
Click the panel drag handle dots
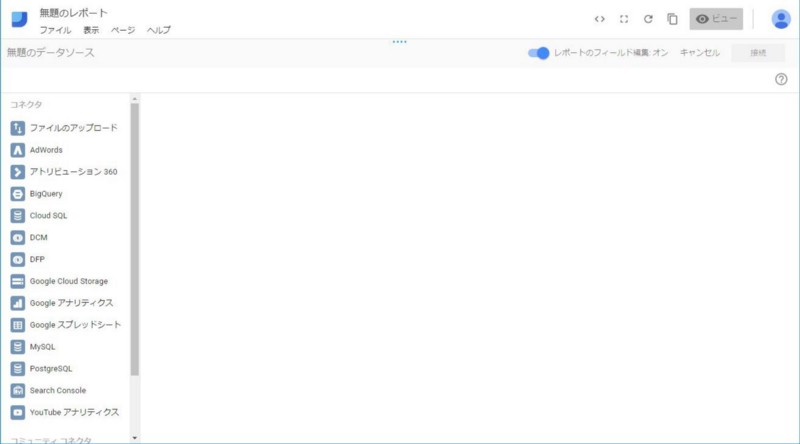[399, 42]
